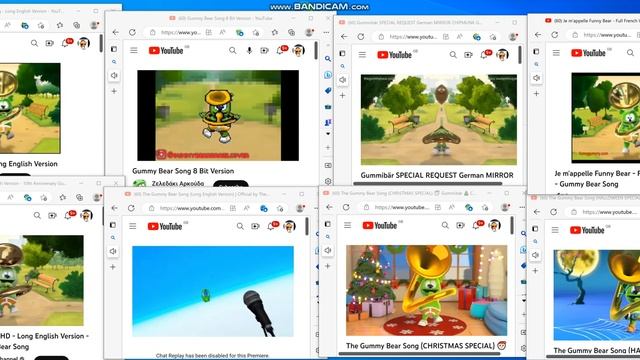Open hamburger menu in microphone video window
This screenshot has height=360, width=640.
[x=133, y=226]
